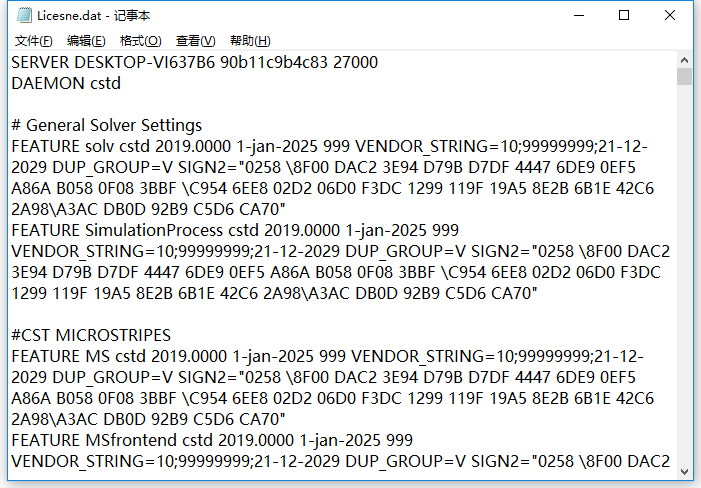
Task: Place cursor in FEATURE MSfrontend line
Action: (x=212, y=440)
